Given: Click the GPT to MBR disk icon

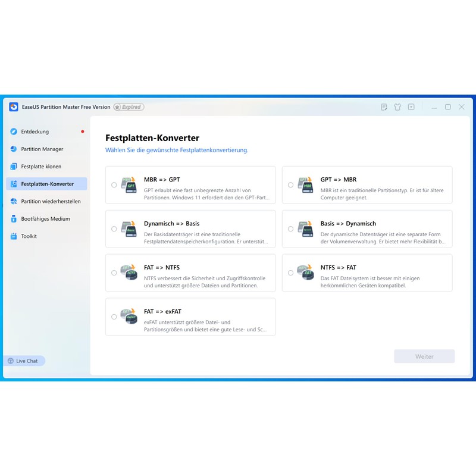Looking at the screenshot, I should click(305, 184).
